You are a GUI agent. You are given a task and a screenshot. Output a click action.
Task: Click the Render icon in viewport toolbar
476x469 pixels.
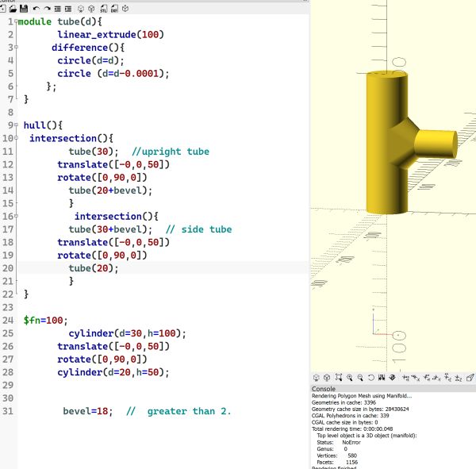(x=328, y=378)
